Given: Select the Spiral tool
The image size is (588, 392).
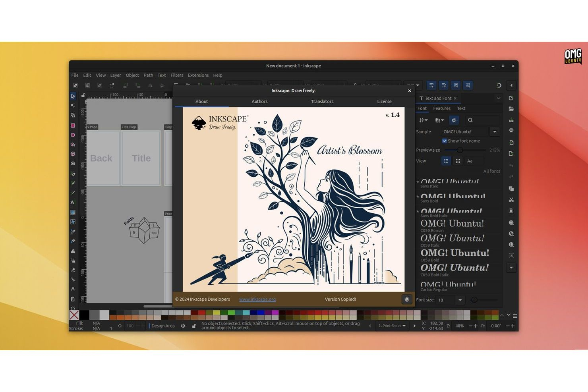Looking at the screenshot, I should point(73,164).
